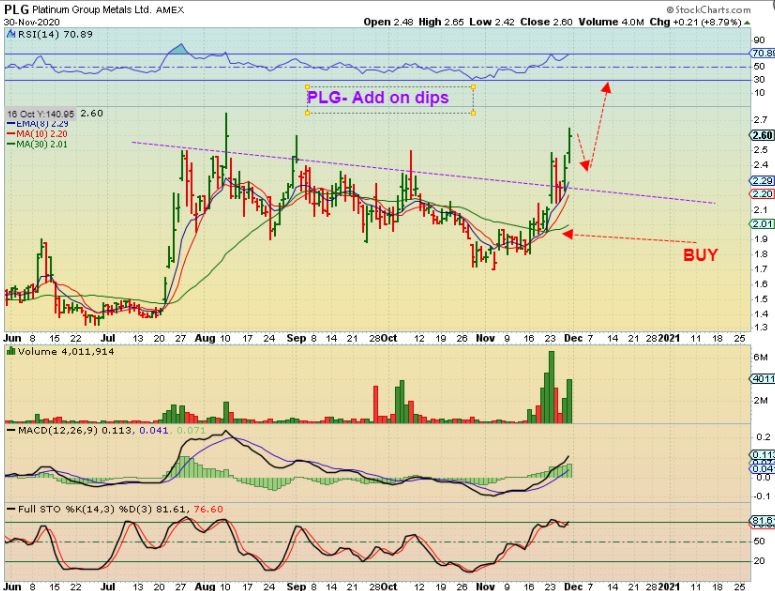Click the 70.89 RSI axis tag

pos(763,53)
